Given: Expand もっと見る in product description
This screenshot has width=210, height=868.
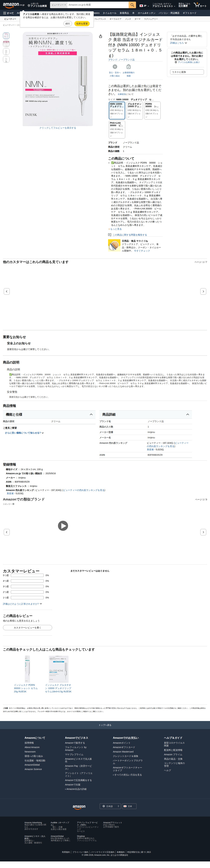Looking at the screenshot, I should coord(115,229).
